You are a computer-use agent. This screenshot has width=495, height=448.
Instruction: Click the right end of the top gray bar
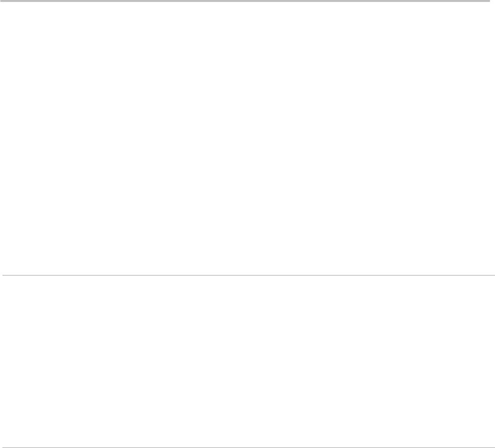click(x=487, y=1)
